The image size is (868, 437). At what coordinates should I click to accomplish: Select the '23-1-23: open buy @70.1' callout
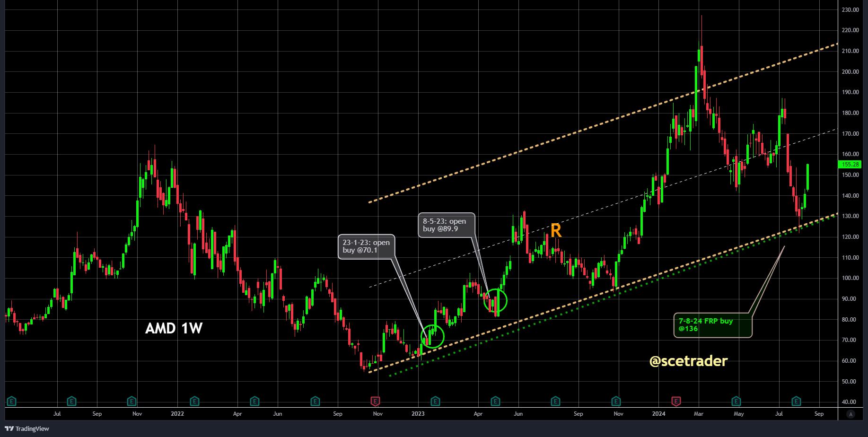[366, 246]
